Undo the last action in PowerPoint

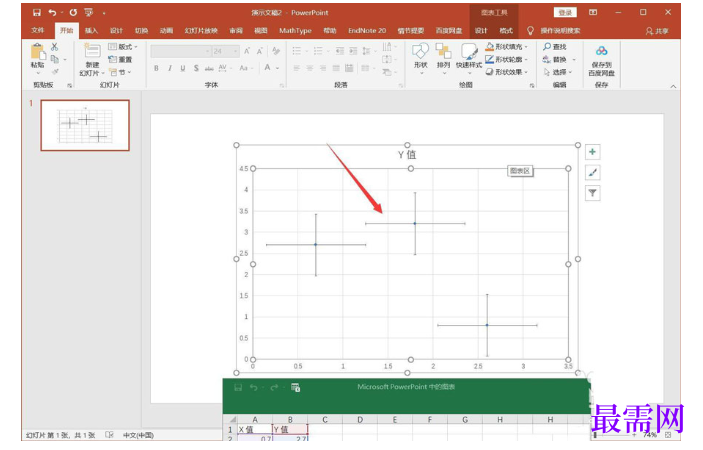tap(52, 13)
